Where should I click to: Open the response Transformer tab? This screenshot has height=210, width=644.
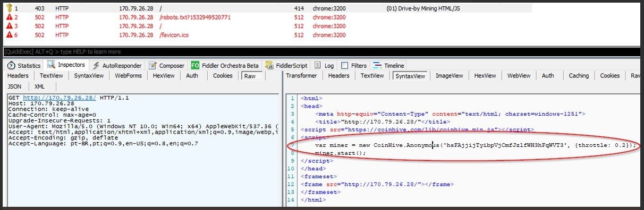(301, 76)
